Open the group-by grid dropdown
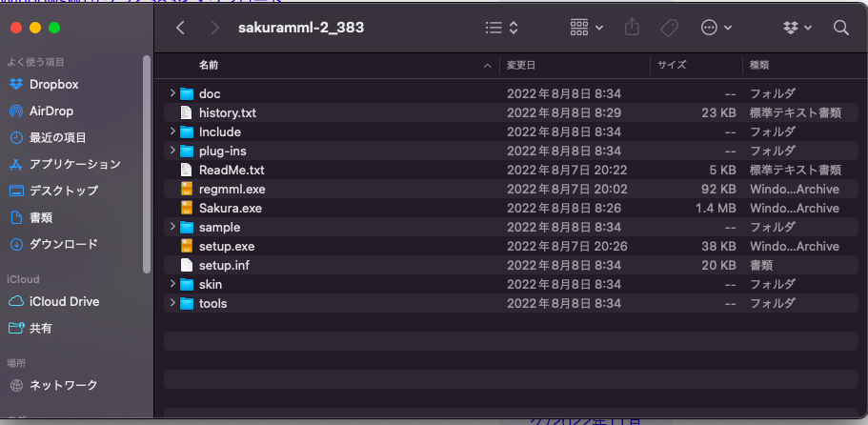This screenshot has height=425, width=868. pyautogui.click(x=587, y=28)
